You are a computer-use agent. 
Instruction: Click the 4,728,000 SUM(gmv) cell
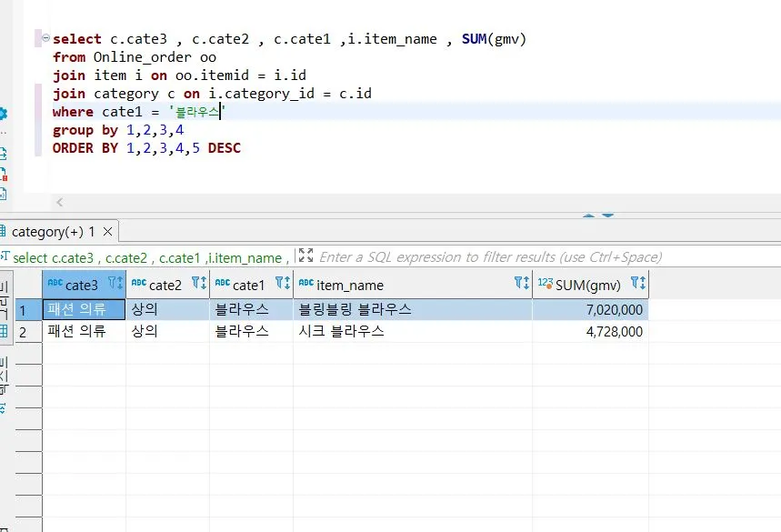pos(590,331)
